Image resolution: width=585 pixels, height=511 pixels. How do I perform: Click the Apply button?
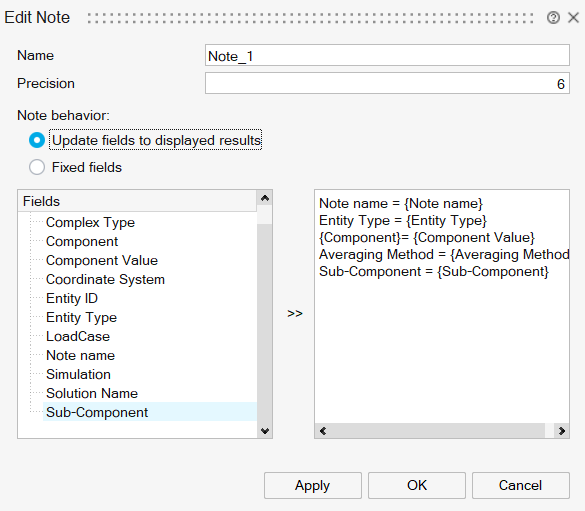click(313, 485)
